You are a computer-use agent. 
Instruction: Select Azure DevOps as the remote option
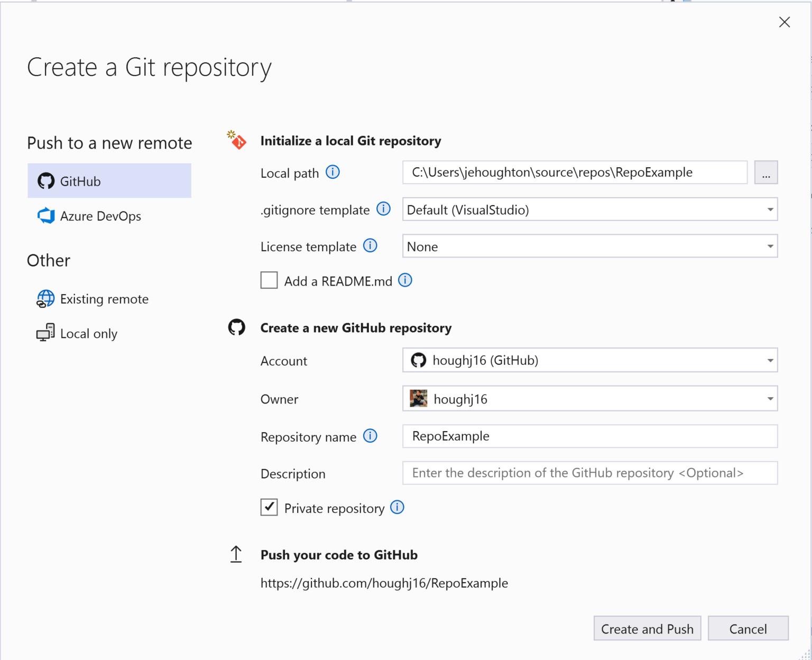click(100, 216)
